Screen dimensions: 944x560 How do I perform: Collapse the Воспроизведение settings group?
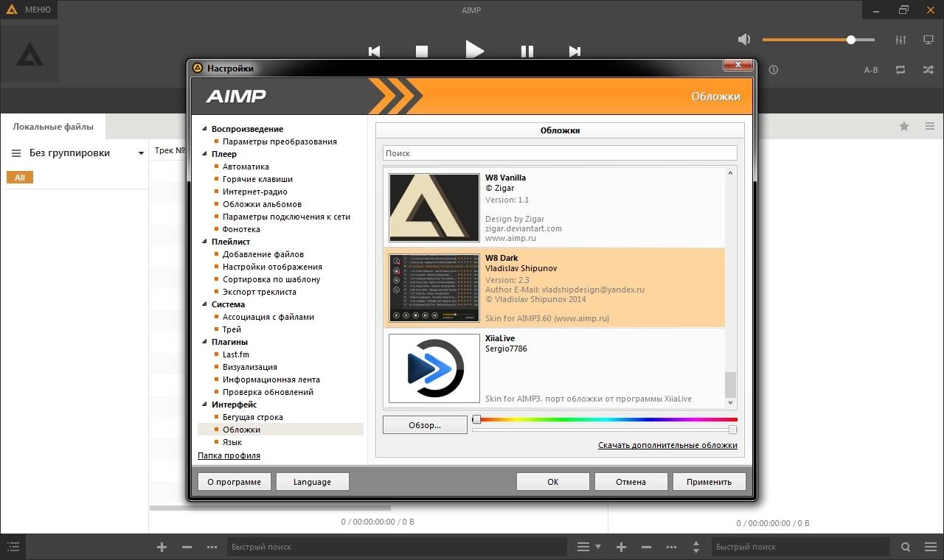coord(204,130)
